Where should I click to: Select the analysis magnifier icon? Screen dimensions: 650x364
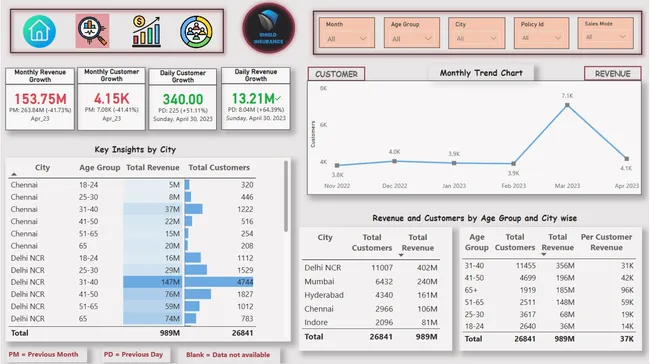point(92,31)
